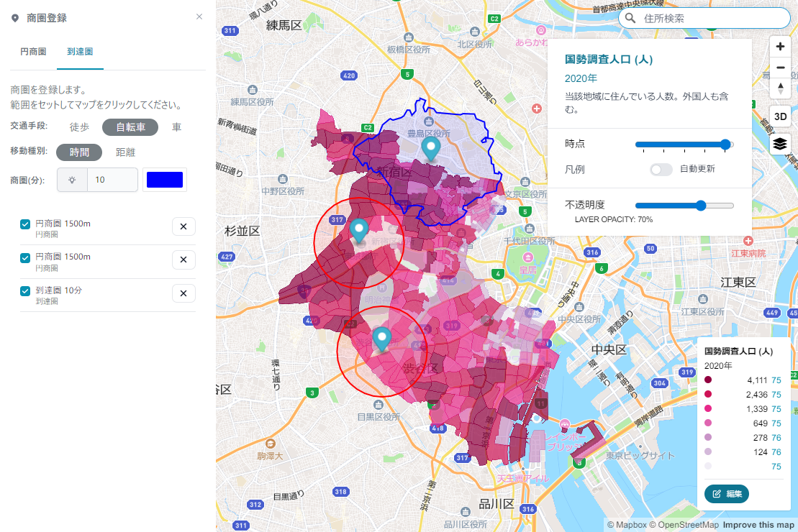This screenshot has width=798, height=532.
Task: Toggle the 3D map view
Action: (780, 116)
